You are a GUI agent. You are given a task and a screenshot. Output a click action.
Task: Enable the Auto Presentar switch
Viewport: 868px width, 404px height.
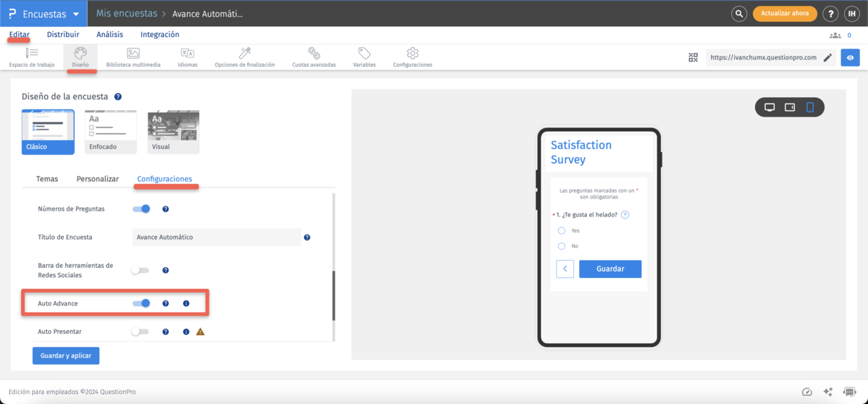coord(140,332)
